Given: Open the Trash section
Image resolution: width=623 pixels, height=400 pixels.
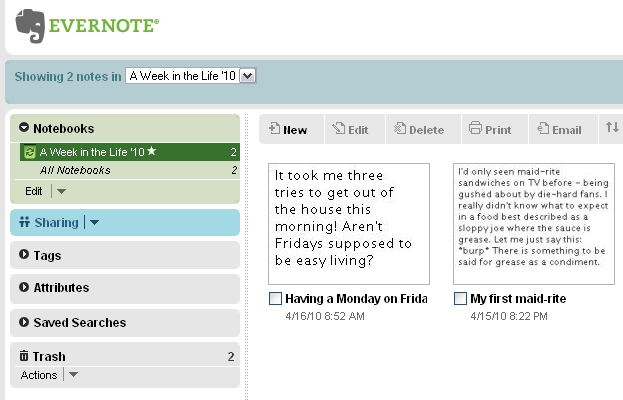Looking at the screenshot, I should pos(48,356).
